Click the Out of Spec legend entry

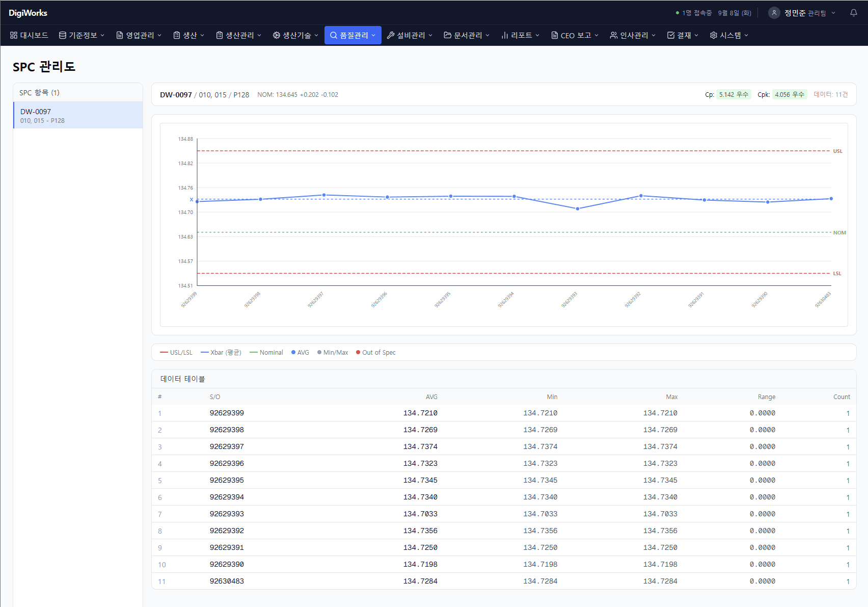(x=376, y=352)
